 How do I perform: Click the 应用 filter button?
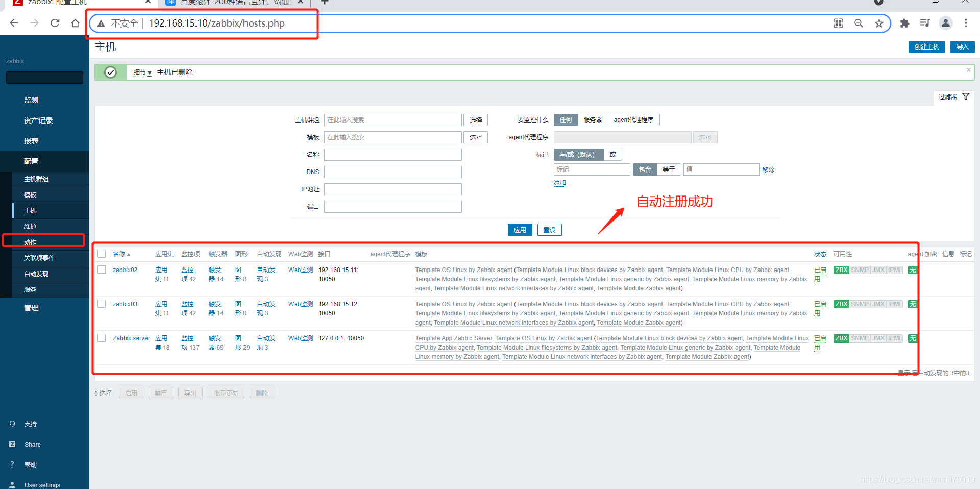pyautogui.click(x=520, y=230)
